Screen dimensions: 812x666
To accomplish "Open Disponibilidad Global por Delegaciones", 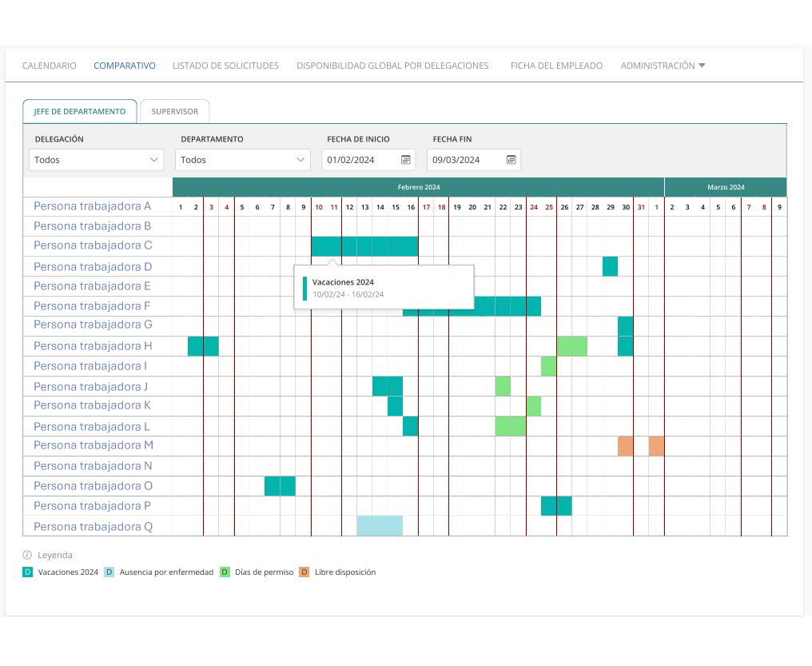I will click(392, 66).
